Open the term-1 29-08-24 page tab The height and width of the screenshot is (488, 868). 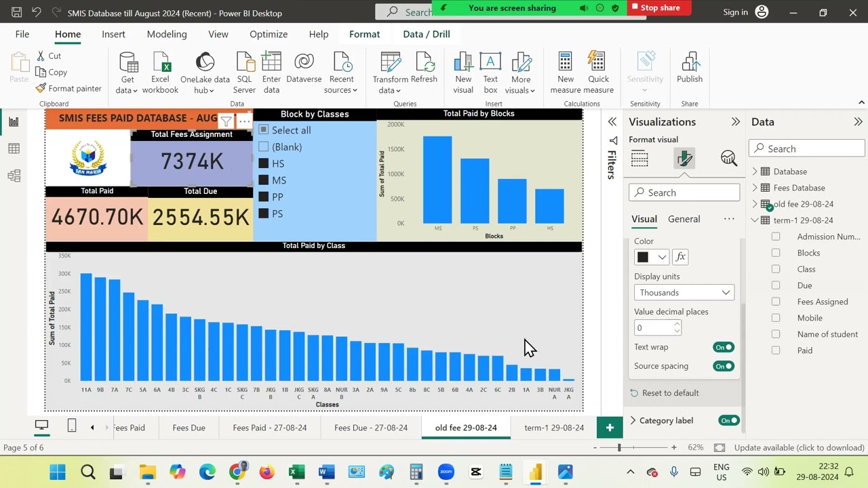click(x=554, y=428)
